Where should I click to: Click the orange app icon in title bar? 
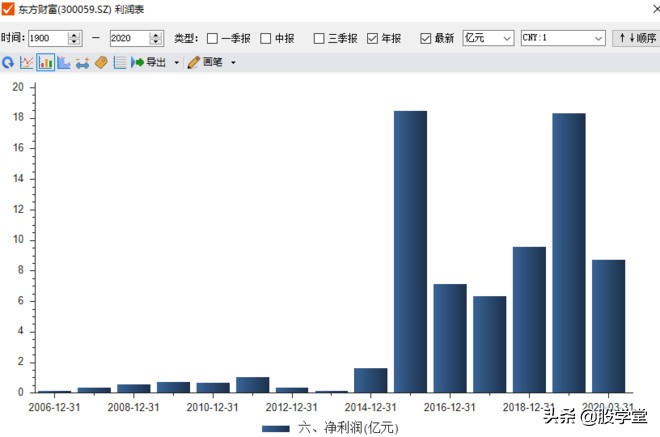tap(8, 8)
